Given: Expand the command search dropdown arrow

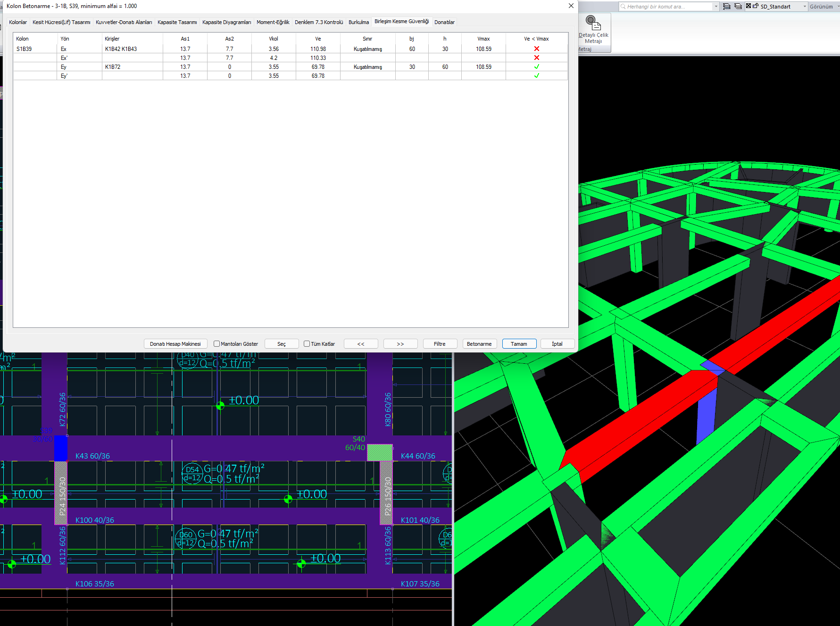Looking at the screenshot, I should 716,7.
